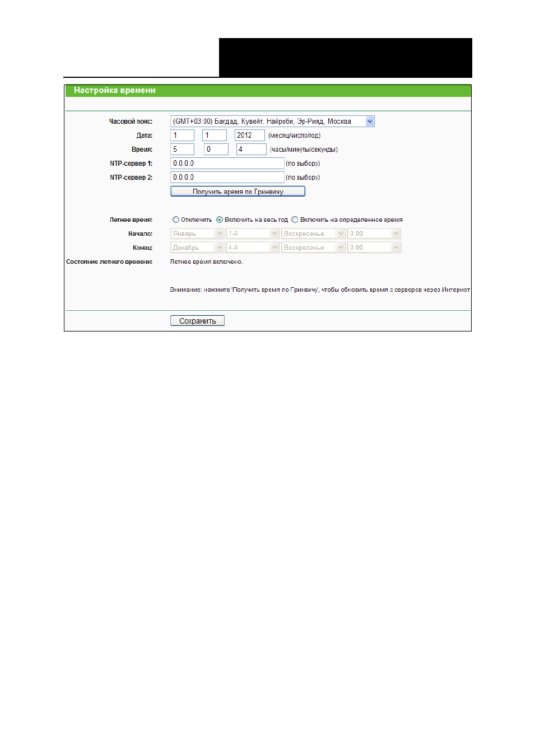Click the Настройка времени header title
The image size is (535, 756).
[x=115, y=90]
